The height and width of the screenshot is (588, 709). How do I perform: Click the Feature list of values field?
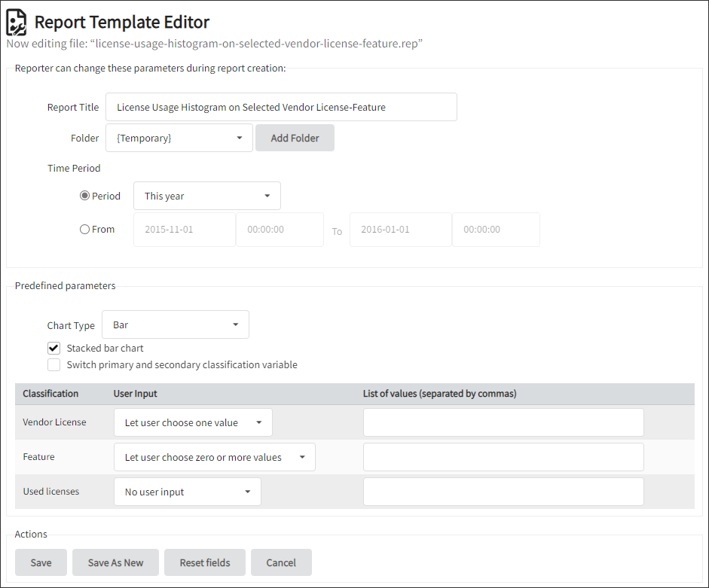click(x=503, y=457)
